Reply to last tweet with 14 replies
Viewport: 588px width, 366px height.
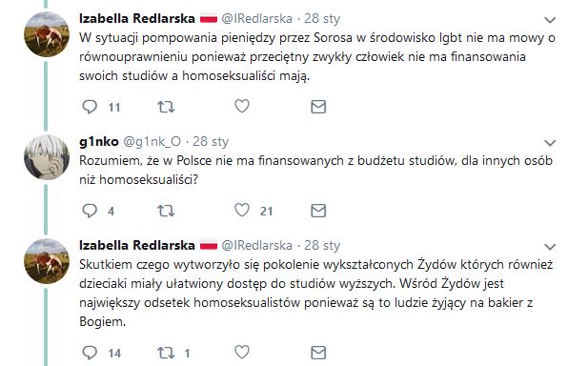click(90, 353)
